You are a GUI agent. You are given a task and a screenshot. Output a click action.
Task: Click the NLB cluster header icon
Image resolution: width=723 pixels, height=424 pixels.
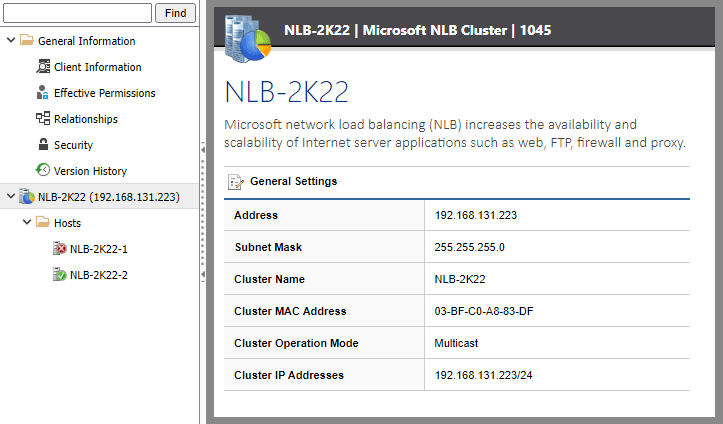pos(248,39)
